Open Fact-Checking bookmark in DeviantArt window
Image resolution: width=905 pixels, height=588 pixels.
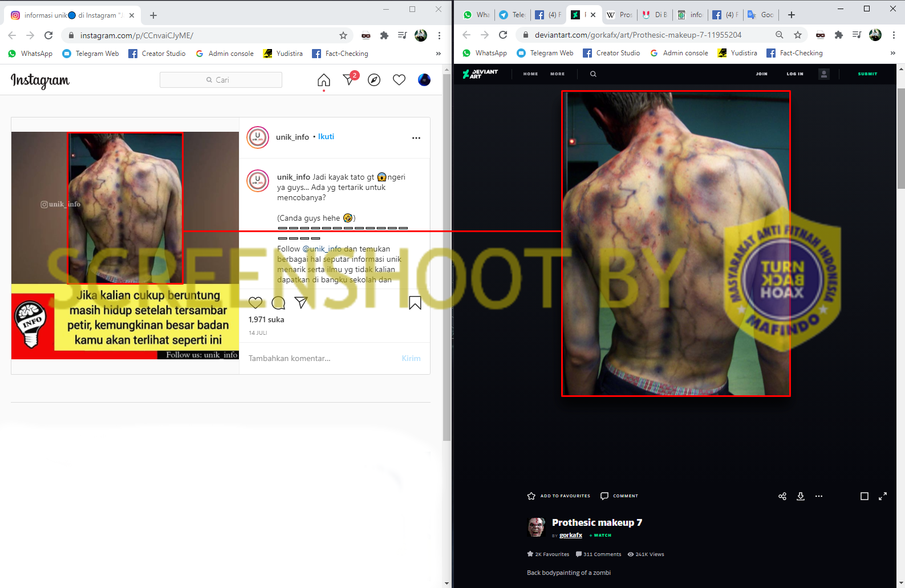pyautogui.click(x=794, y=53)
